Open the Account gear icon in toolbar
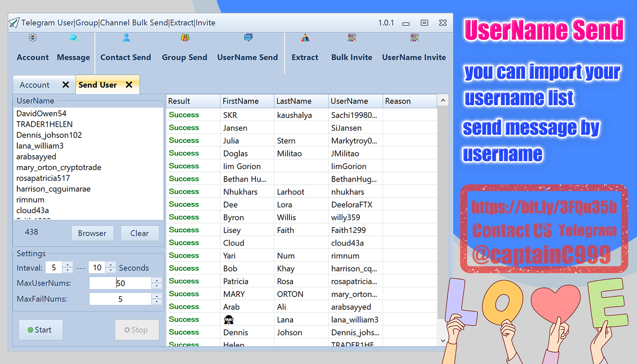 point(33,38)
